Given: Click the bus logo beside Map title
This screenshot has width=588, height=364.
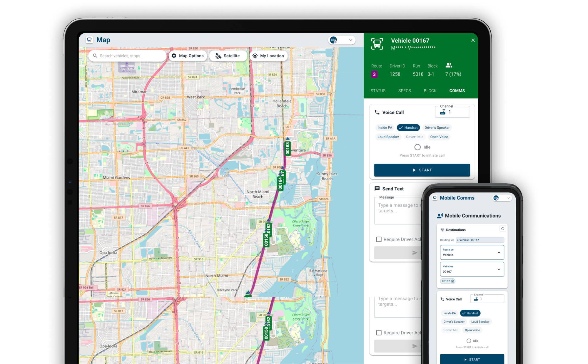Looking at the screenshot, I should coord(89,40).
